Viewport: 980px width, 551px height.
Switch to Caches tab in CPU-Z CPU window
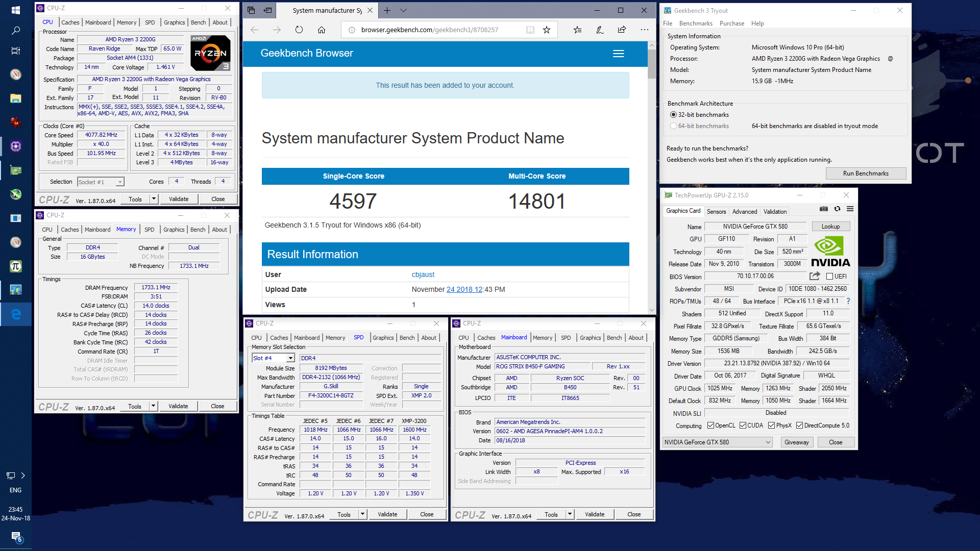(x=70, y=22)
